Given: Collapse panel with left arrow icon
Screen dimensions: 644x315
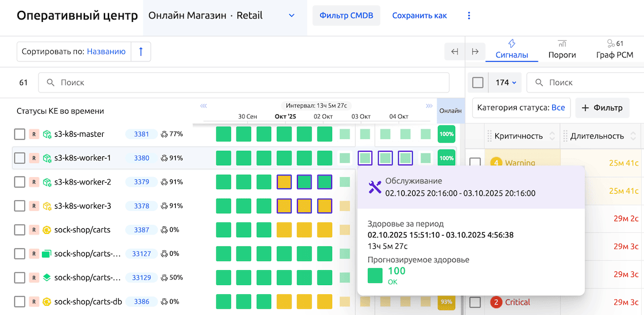Looking at the screenshot, I should tap(455, 52).
